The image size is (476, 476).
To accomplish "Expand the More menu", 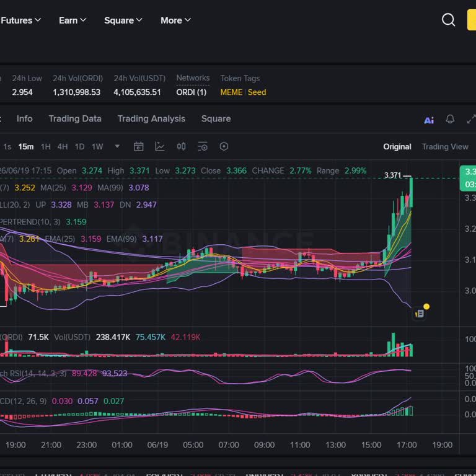I will pos(176,20).
